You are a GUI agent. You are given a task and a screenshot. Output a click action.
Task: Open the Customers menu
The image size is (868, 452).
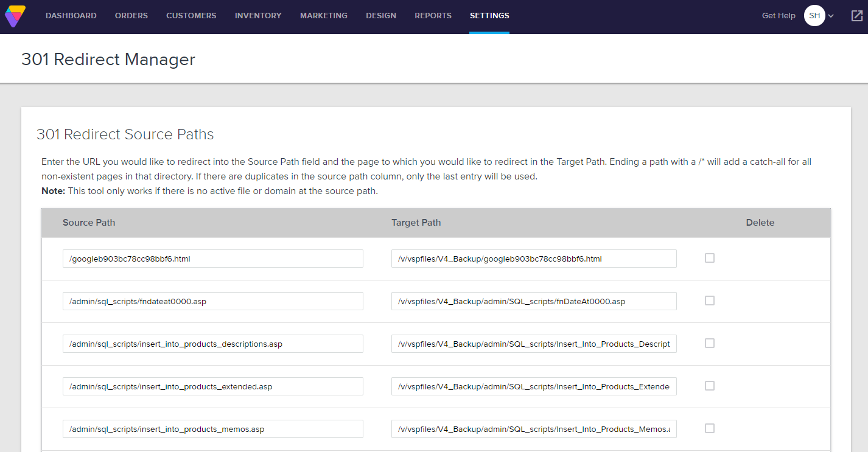191,16
